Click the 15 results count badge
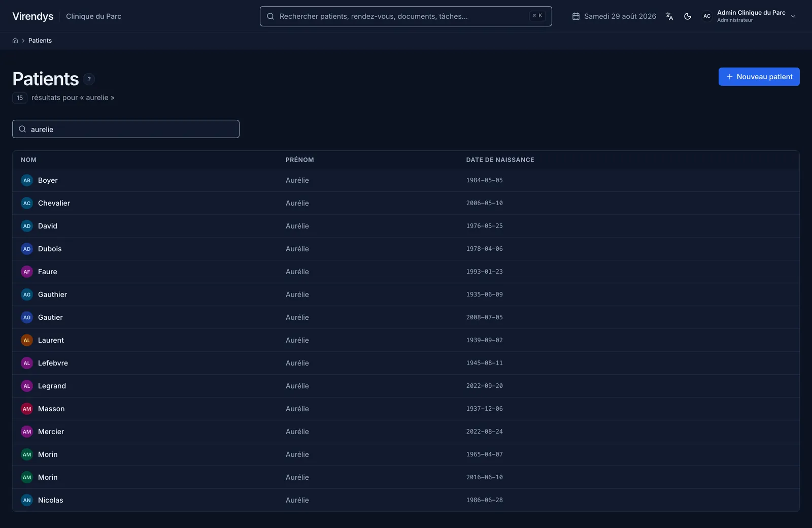 pyautogui.click(x=20, y=98)
